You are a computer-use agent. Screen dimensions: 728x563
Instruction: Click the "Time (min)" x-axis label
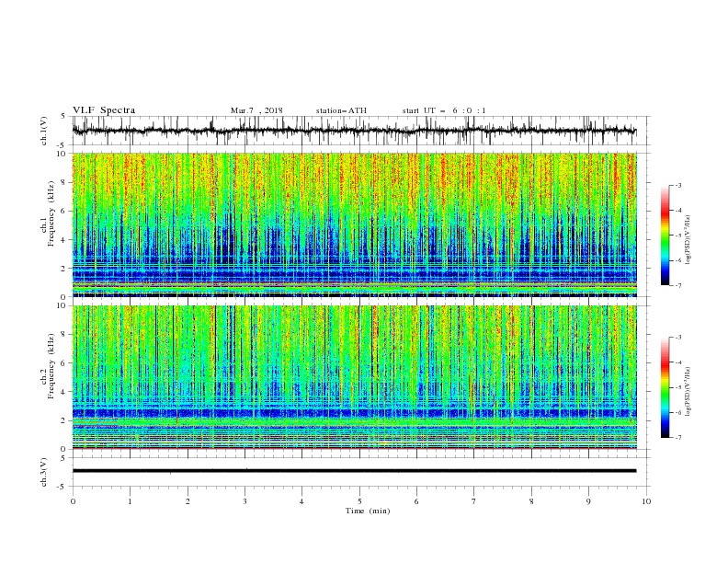click(x=368, y=511)
